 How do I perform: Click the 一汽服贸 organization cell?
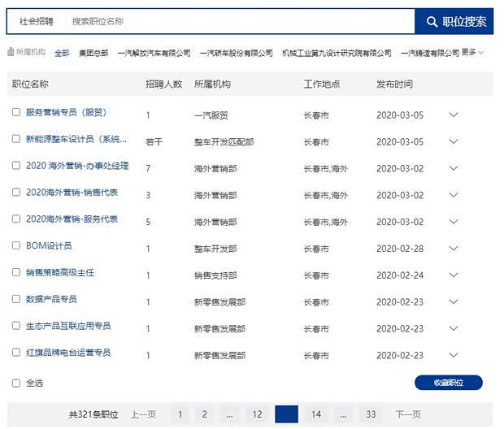(211, 115)
